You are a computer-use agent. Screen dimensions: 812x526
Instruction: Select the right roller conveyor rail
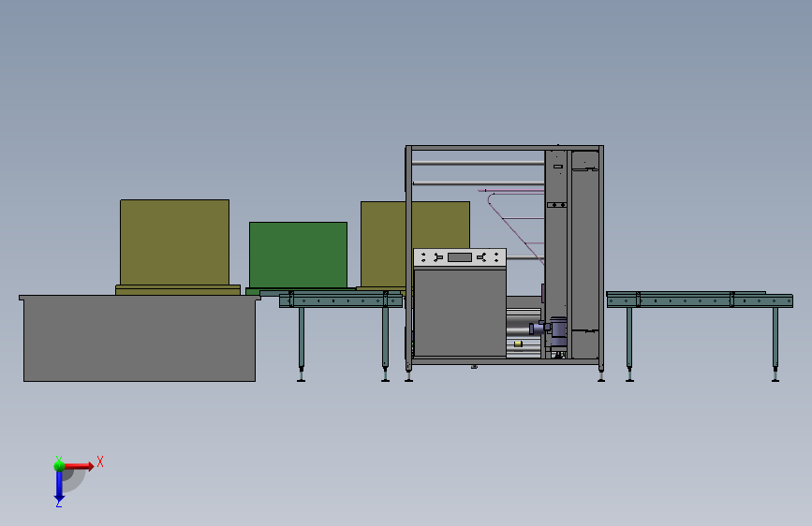[700, 300]
